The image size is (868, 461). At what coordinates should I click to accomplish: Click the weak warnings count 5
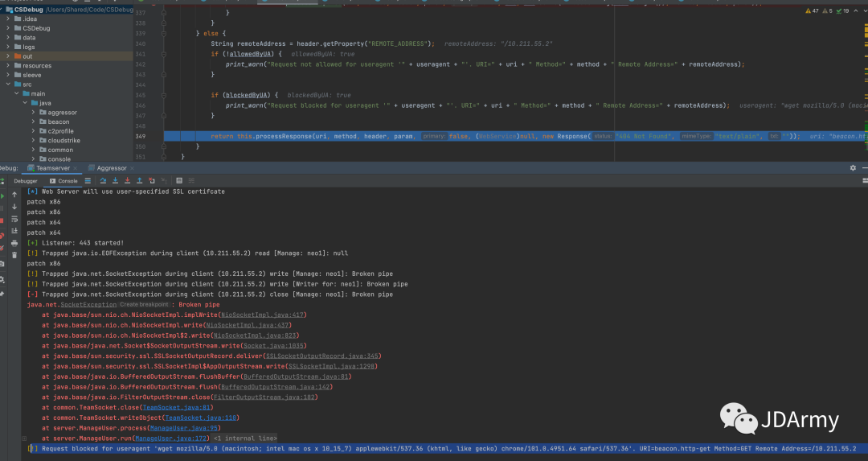point(828,11)
